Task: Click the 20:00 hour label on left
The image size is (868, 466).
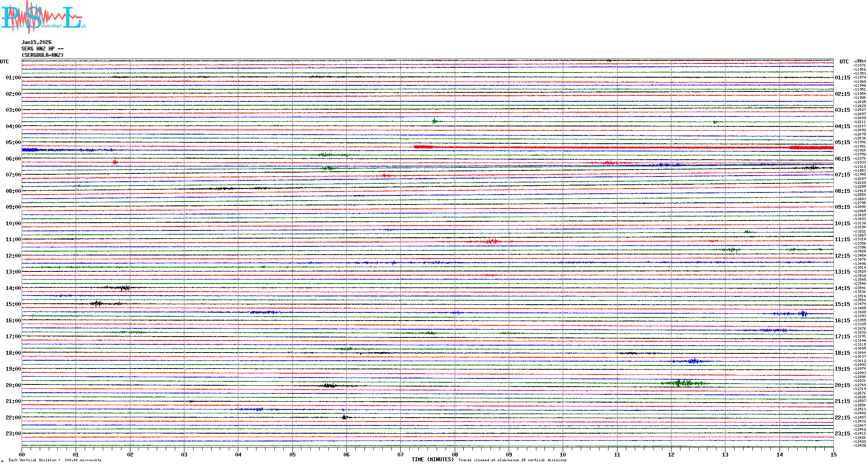Action: tap(13, 385)
